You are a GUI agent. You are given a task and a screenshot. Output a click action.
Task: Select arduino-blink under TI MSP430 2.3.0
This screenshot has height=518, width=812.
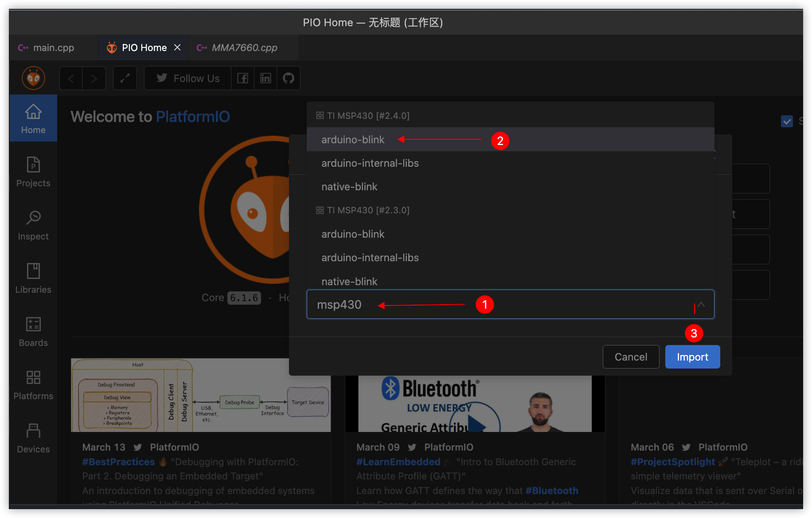pos(511,234)
